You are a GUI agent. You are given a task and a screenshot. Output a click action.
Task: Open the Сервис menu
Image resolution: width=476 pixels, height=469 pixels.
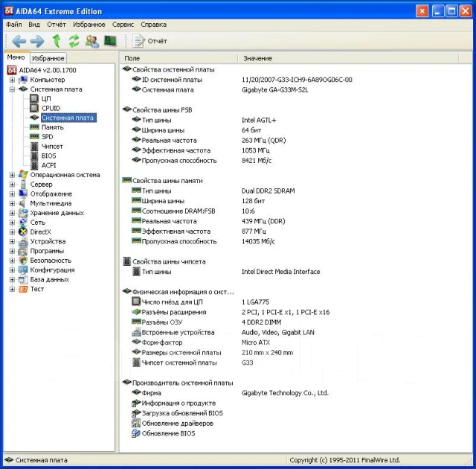123,25
